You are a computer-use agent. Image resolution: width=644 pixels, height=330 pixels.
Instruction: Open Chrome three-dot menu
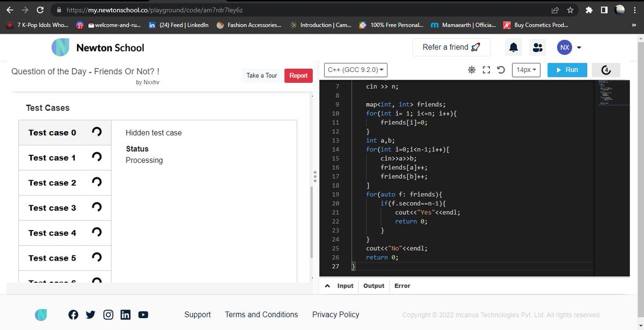[635, 10]
